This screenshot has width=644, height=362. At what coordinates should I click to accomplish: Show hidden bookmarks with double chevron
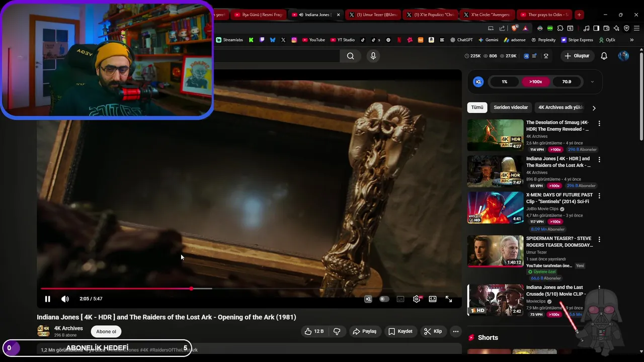coord(631,40)
